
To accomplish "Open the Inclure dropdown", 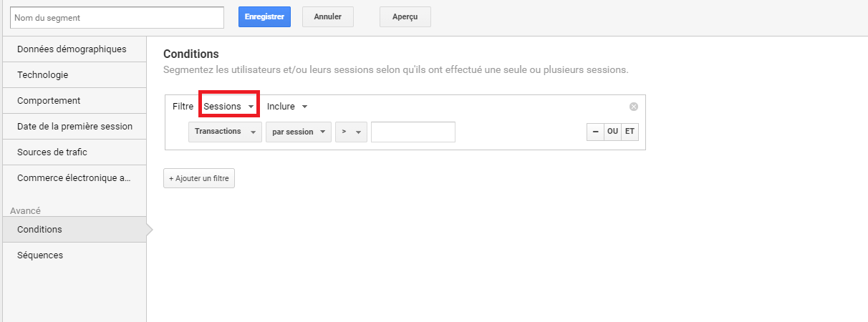I will coord(287,106).
